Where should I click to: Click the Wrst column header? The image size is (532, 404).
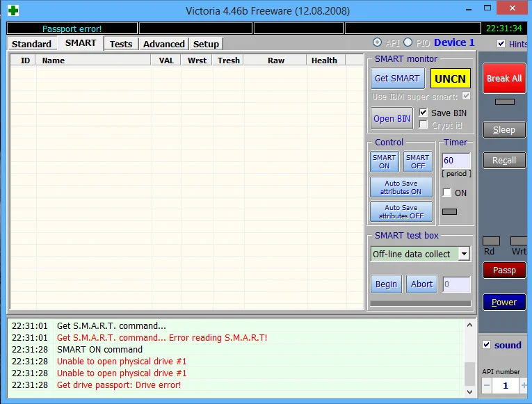click(197, 60)
